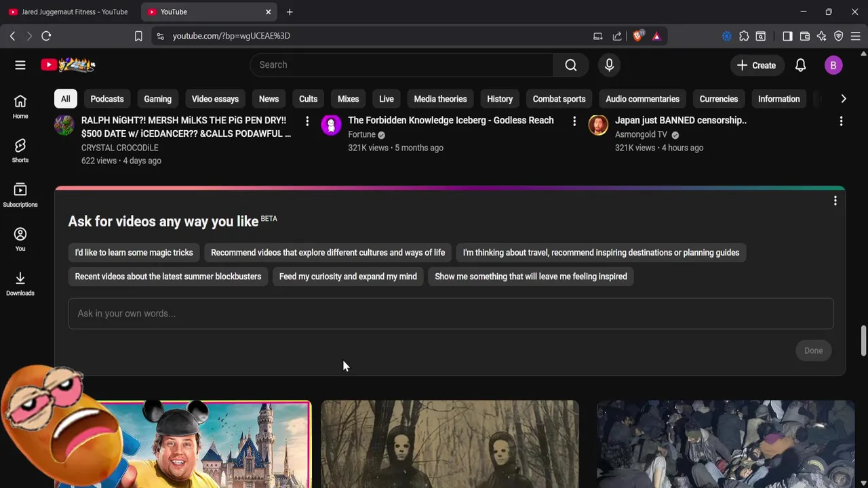Click the YouTube logo
Viewport: 868px width, 488px height.
click(x=68, y=65)
